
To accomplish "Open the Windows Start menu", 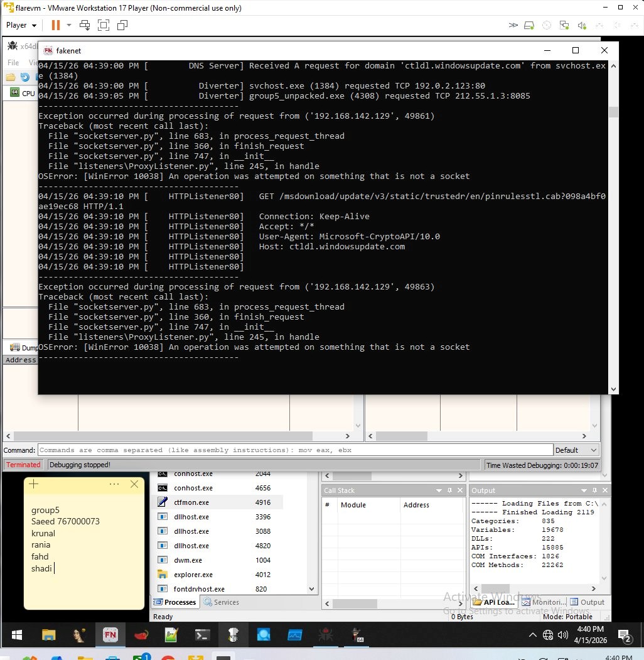I will 17,635.
